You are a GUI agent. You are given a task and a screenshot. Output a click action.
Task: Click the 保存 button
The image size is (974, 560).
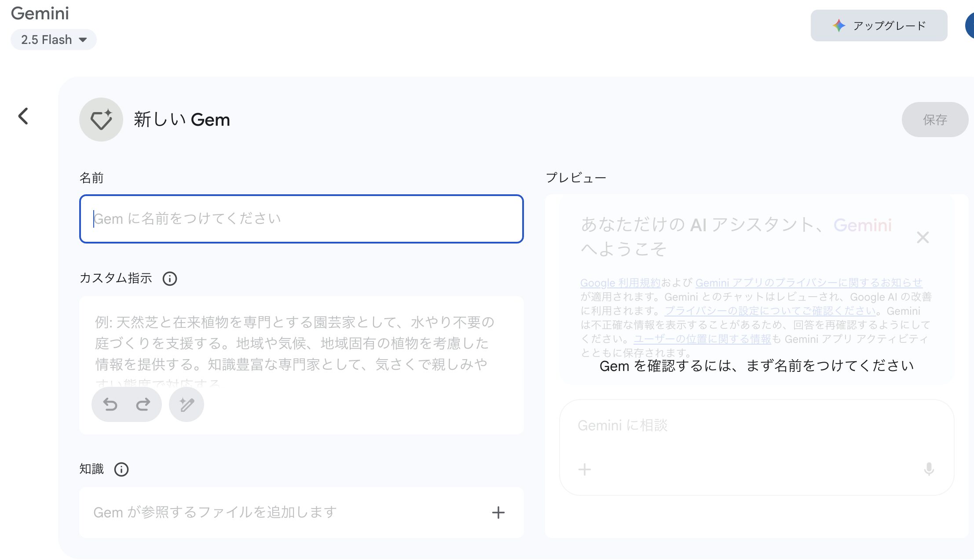point(935,120)
